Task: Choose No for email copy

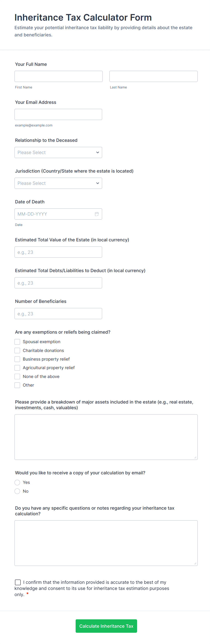Action: pos(17,491)
